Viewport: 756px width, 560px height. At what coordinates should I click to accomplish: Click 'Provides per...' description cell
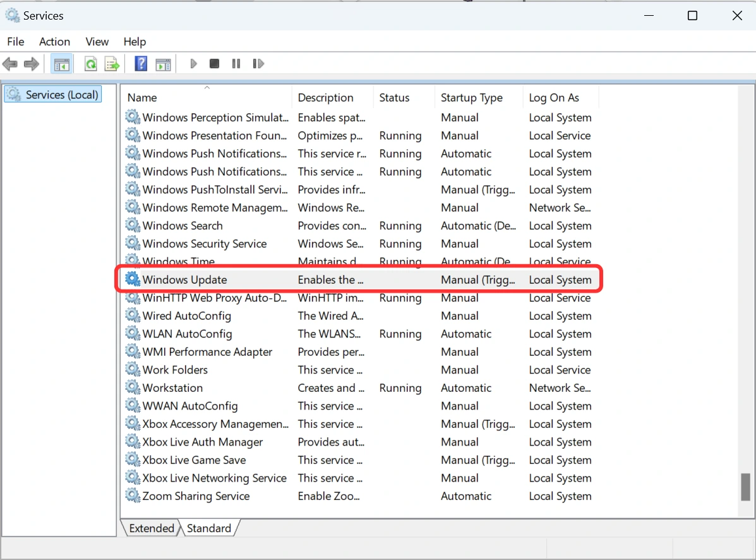(331, 351)
